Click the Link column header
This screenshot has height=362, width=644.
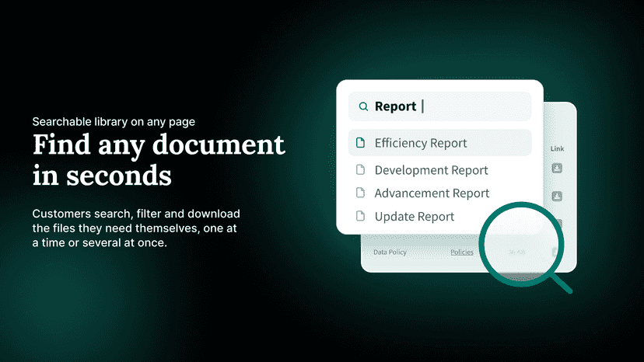[x=557, y=148]
